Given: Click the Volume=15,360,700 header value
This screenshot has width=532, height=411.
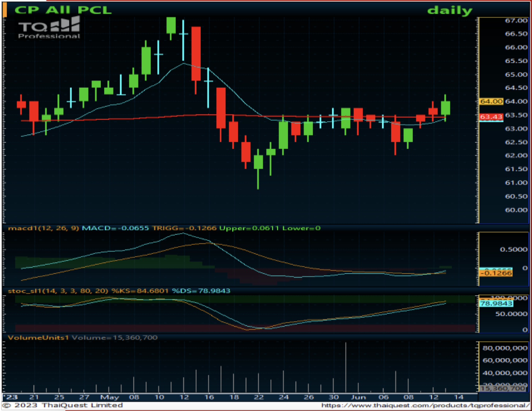Looking at the screenshot, I should click(115, 338).
